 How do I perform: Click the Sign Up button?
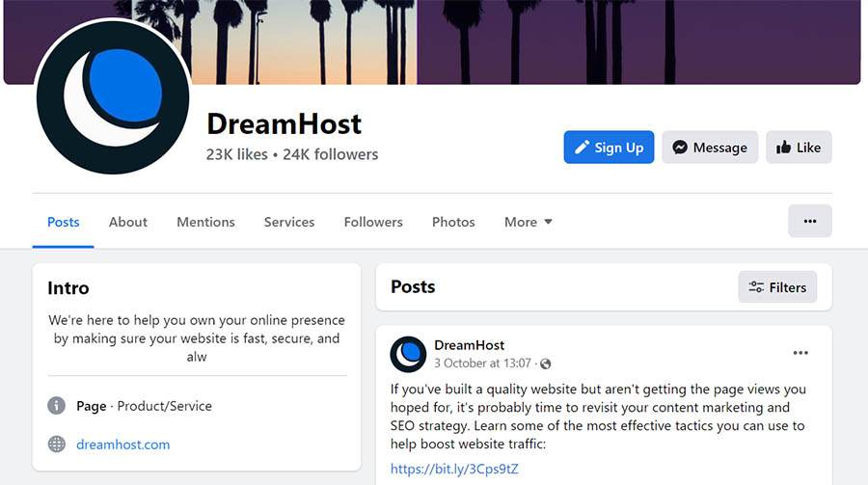609,148
